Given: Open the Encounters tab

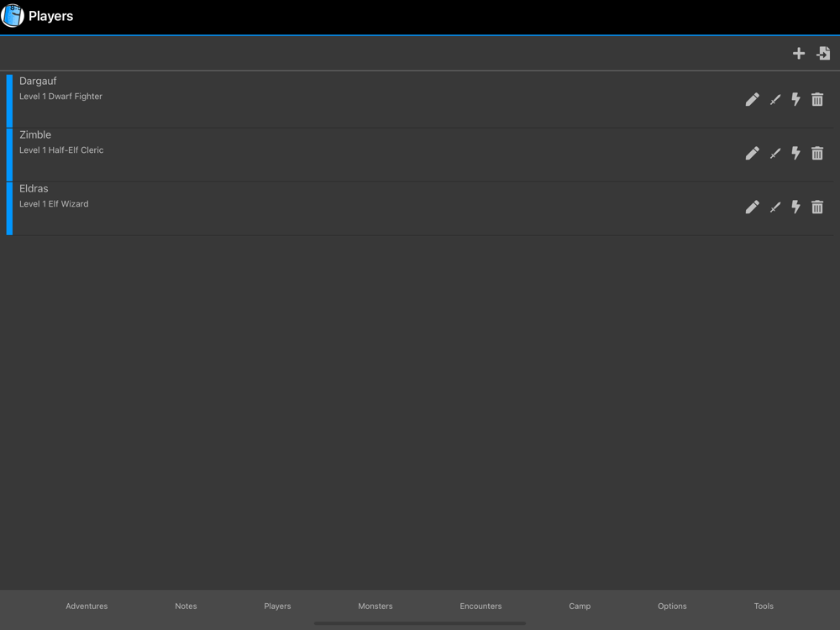Looking at the screenshot, I should (x=480, y=606).
